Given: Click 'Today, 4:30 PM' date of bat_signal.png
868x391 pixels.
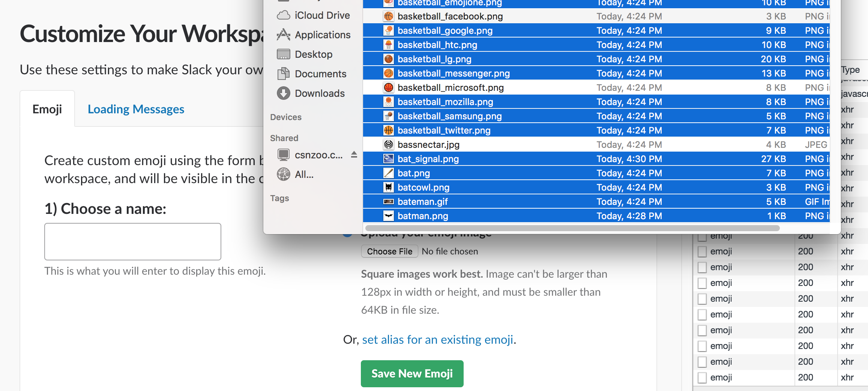Looking at the screenshot, I should [x=629, y=159].
